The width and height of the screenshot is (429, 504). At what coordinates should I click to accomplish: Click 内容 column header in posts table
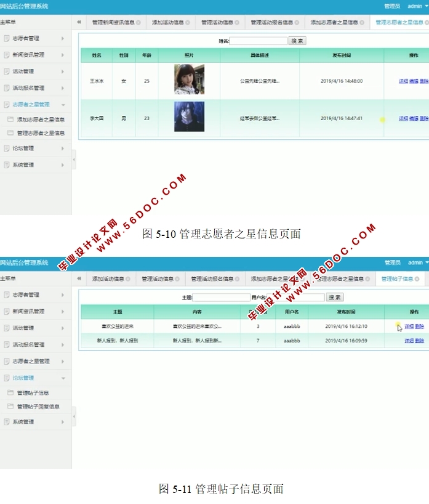click(197, 312)
